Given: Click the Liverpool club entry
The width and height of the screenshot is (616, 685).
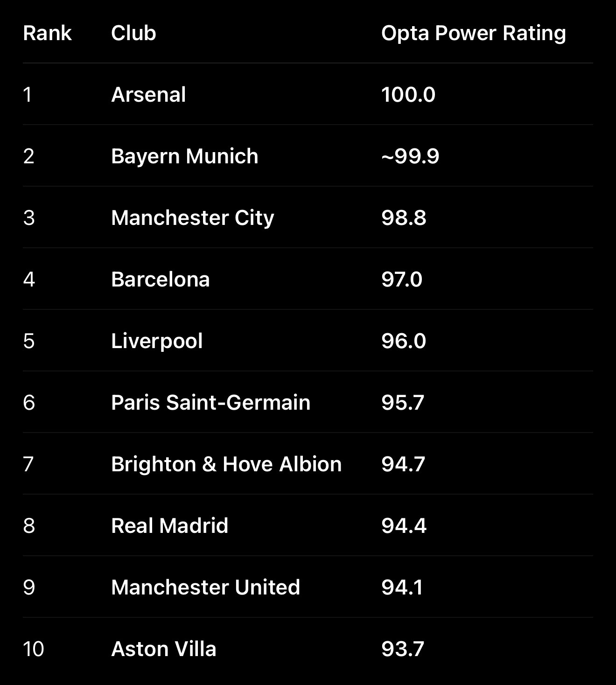Looking at the screenshot, I should 157,341.
